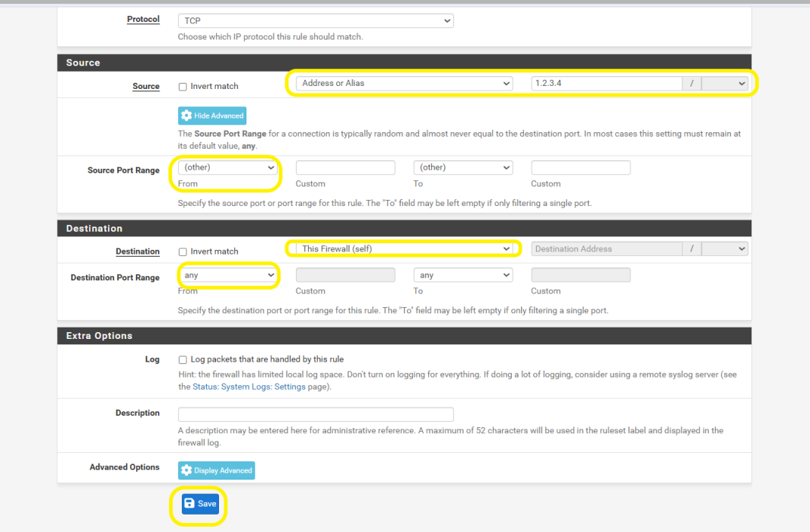Open the Source Port Range From dropdown

pos(227,167)
